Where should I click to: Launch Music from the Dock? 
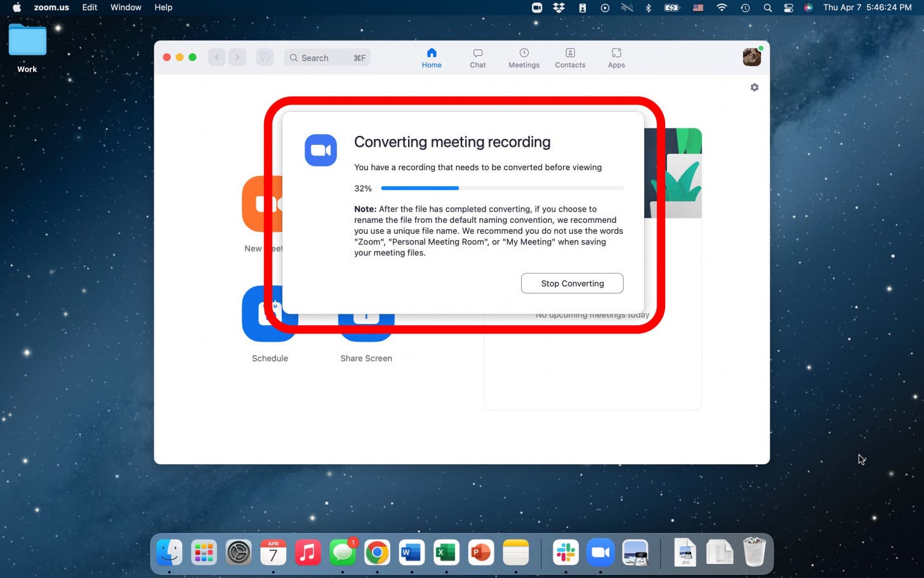pyautogui.click(x=308, y=553)
